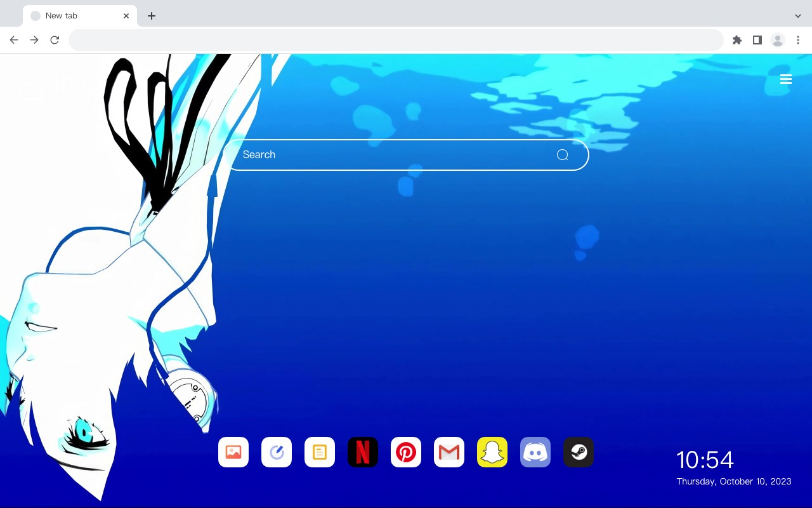The height and width of the screenshot is (508, 812).
Task: Open the Discord shortcut
Action: (535, 452)
